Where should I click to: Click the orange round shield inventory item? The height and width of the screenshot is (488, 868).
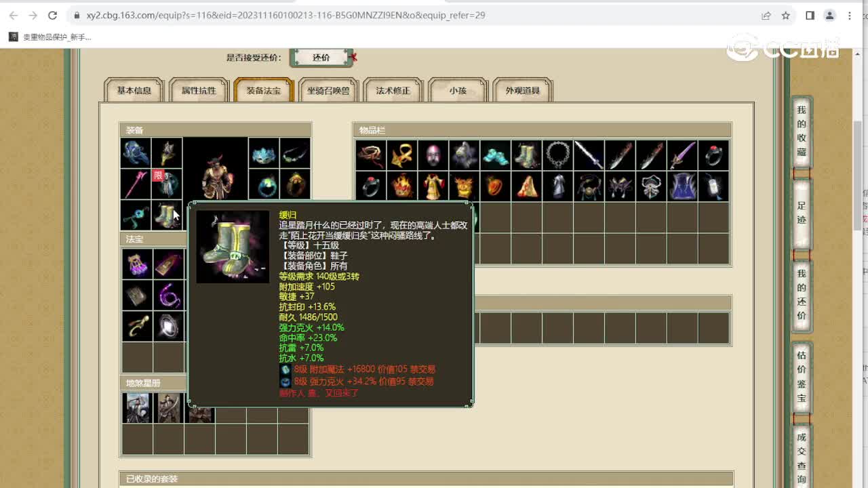(x=496, y=186)
